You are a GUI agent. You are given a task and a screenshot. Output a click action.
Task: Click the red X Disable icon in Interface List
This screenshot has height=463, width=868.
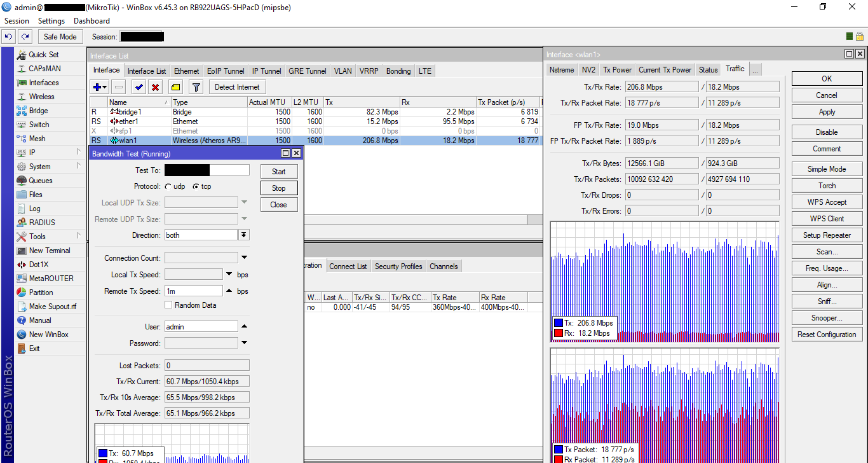pos(155,87)
